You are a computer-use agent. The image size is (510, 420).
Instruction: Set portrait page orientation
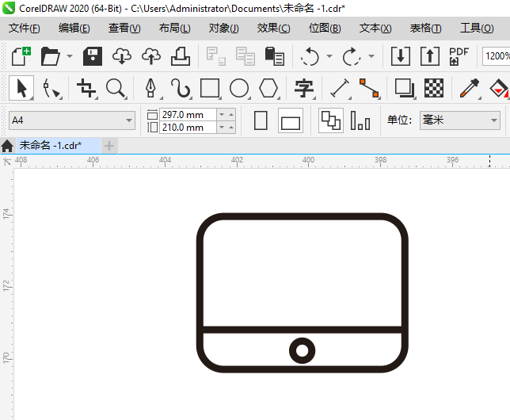(x=261, y=120)
